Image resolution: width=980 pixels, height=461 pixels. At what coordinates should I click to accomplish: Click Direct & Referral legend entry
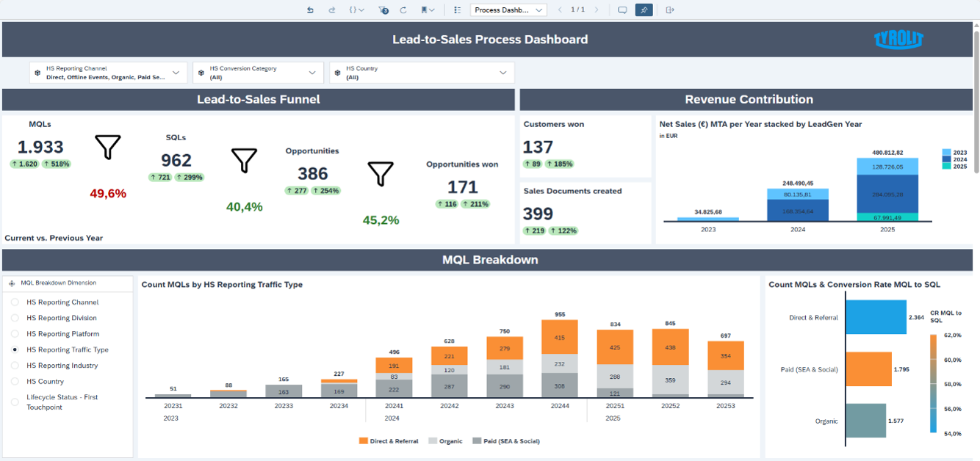389,441
